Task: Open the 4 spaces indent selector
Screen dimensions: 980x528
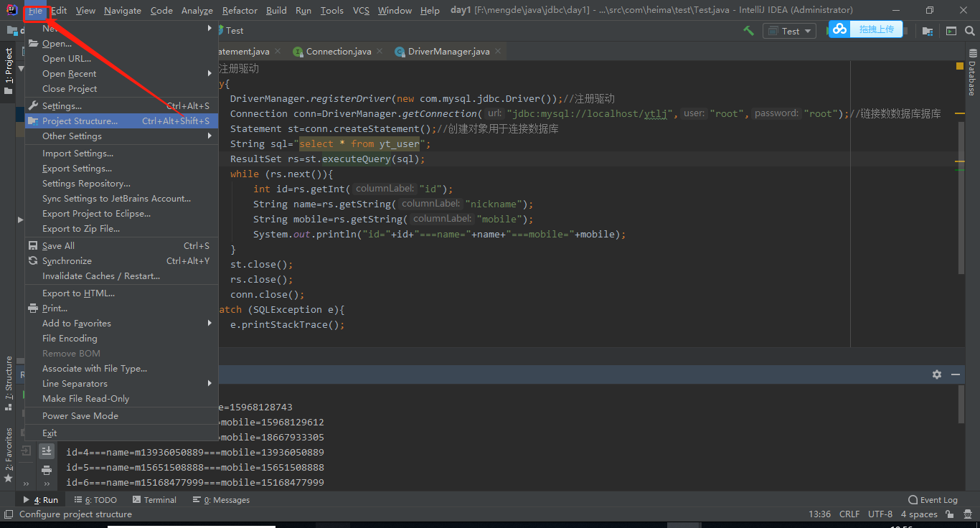Action: tap(919, 514)
